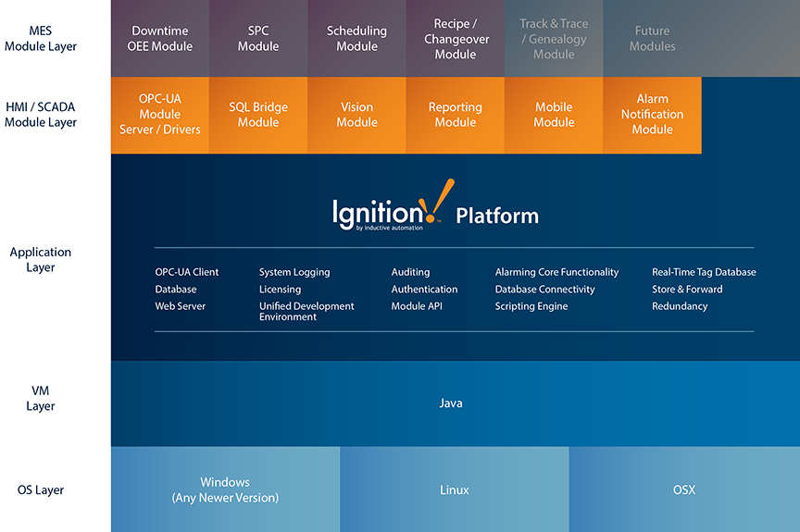This screenshot has height=532, width=800.
Task: Click the Alarming Core Functionality text
Action: tap(556, 272)
